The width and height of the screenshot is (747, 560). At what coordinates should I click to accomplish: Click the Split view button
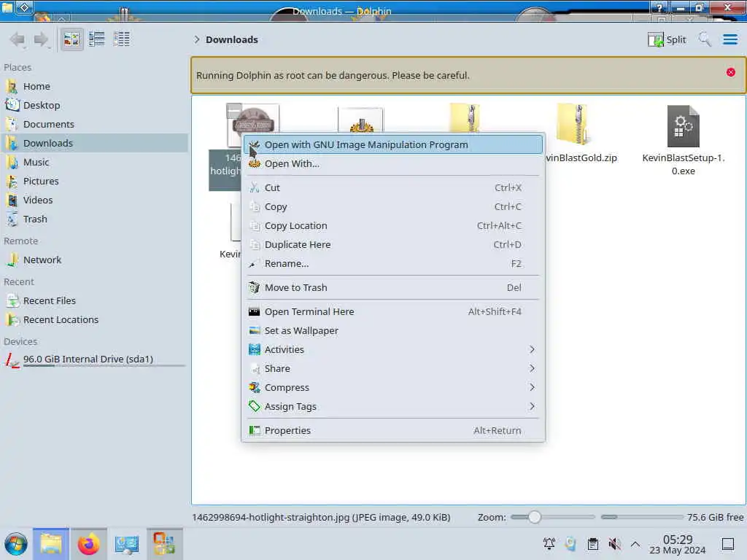click(667, 39)
